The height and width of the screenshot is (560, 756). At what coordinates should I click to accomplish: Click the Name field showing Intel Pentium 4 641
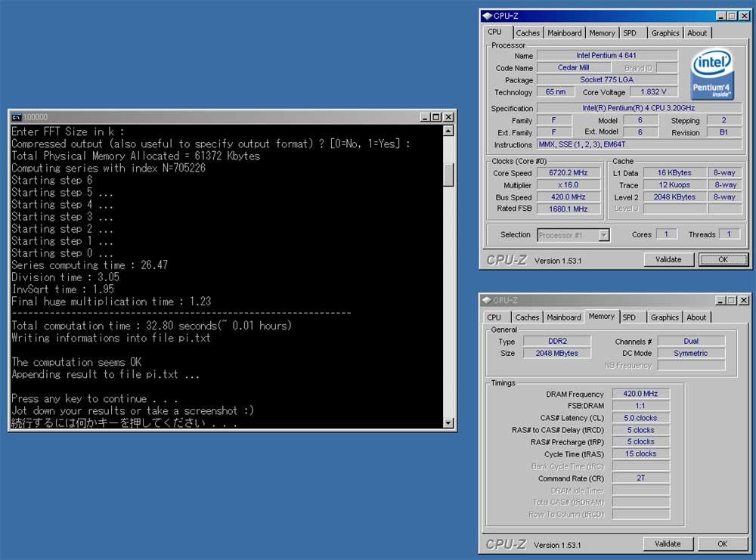(x=606, y=55)
